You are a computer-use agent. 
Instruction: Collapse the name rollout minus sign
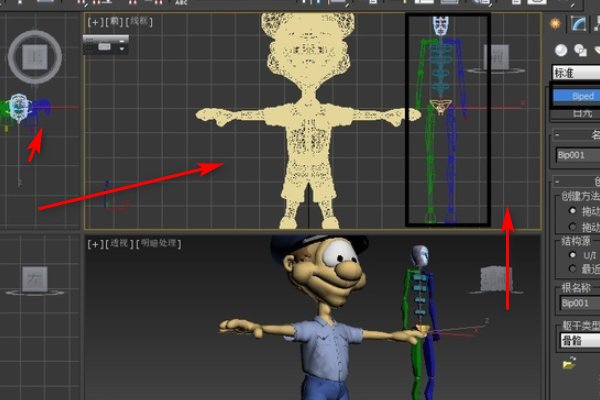tap(557, 135)
